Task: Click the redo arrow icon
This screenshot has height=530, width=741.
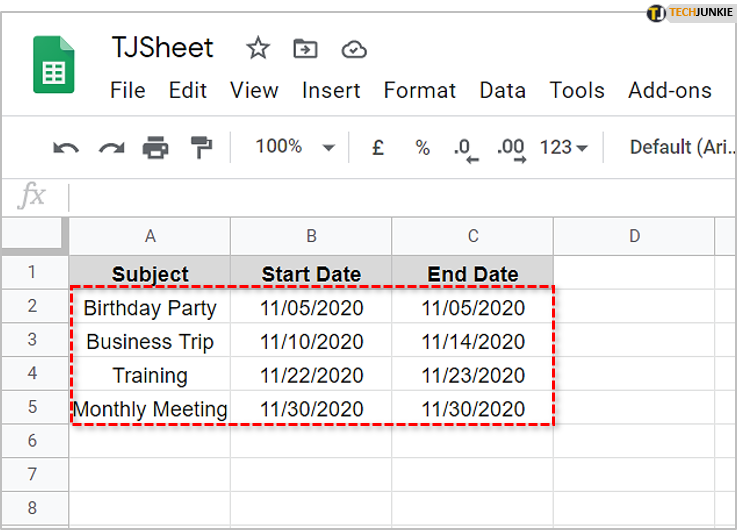Action: [111, 148]
